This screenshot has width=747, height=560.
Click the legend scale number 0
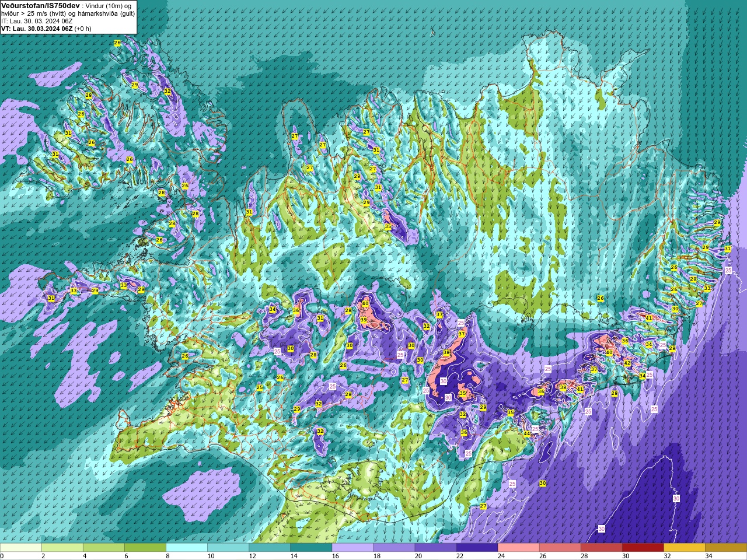(x=2, y=556)
